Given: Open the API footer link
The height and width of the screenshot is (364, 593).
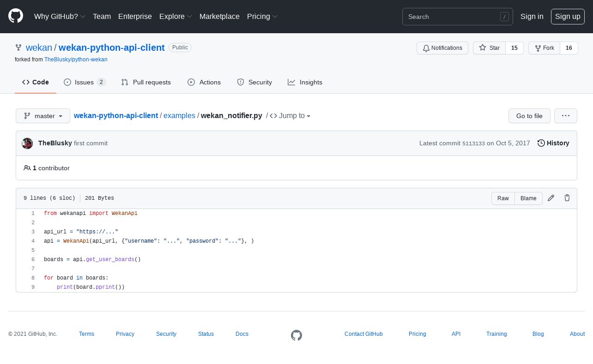Looking at the screenshot, I should (x=456, y=334).
